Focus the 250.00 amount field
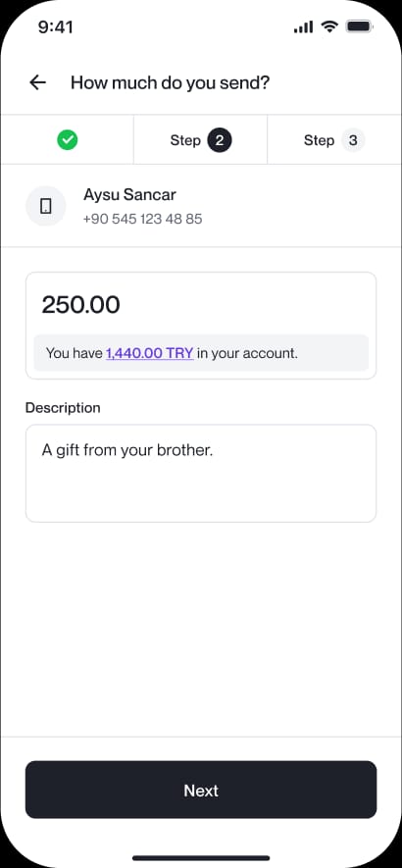 201,305
